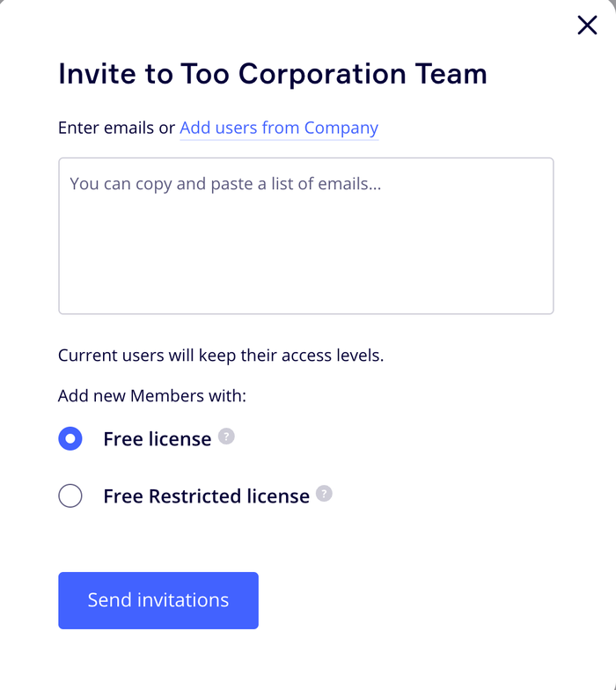Click the "Free license" label text
Screen dimensions: 616x690
point(157,439)
